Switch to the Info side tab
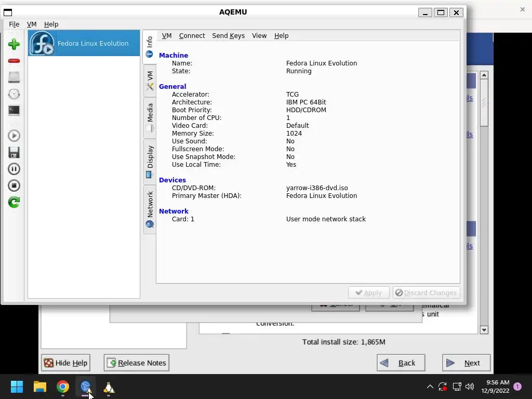This screenshot has width=532, height=399. [150, 47]
